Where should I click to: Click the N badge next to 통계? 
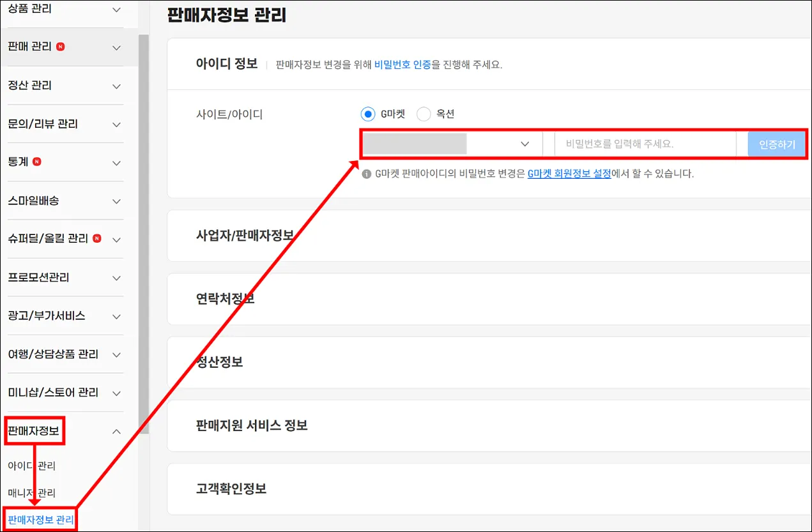36,162
